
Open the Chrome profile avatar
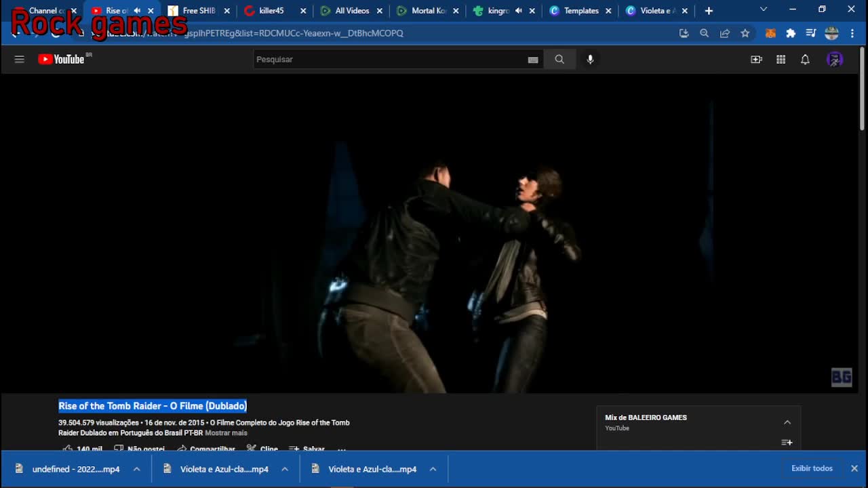(x=831, y=33)
